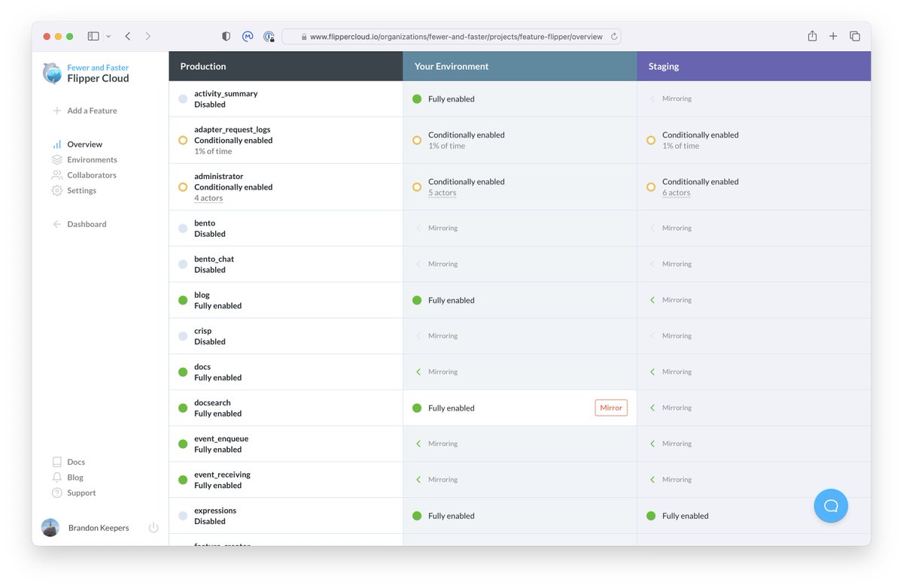This screenshot has height=588, width=903.
Task: Click the Environments layers icon
Action: pos(56,159)
